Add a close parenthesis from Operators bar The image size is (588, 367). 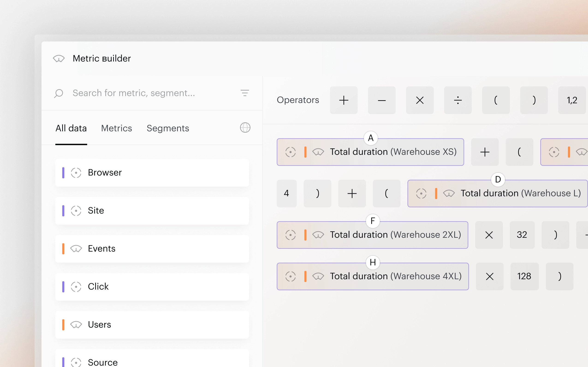534,100
